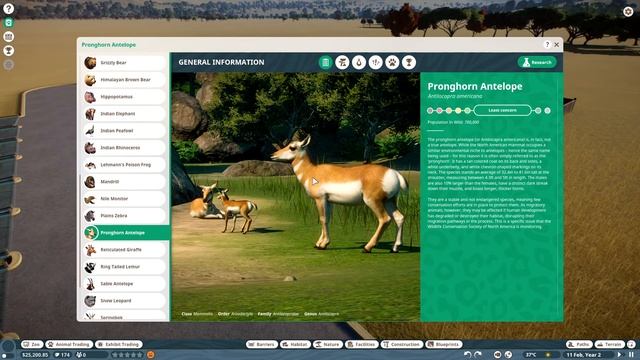Click the highlighted Pronghorn Antelope entry
640x360 pixels.
tap(126, 233)
